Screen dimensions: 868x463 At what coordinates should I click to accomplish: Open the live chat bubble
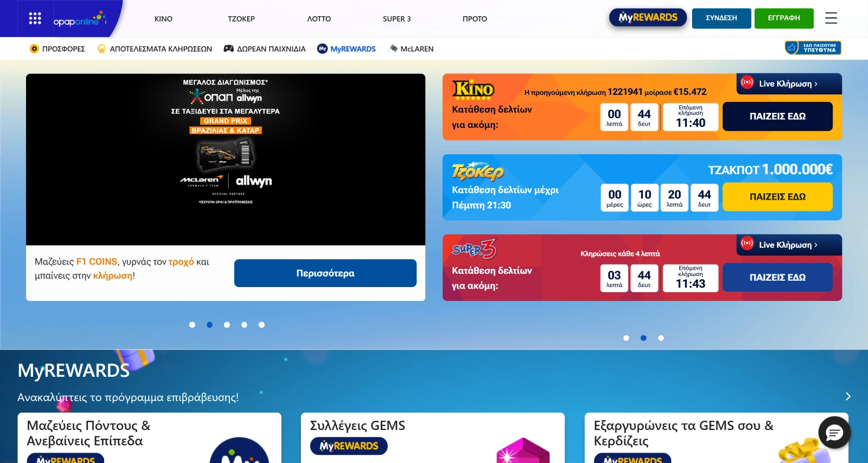tap(834, 432)
